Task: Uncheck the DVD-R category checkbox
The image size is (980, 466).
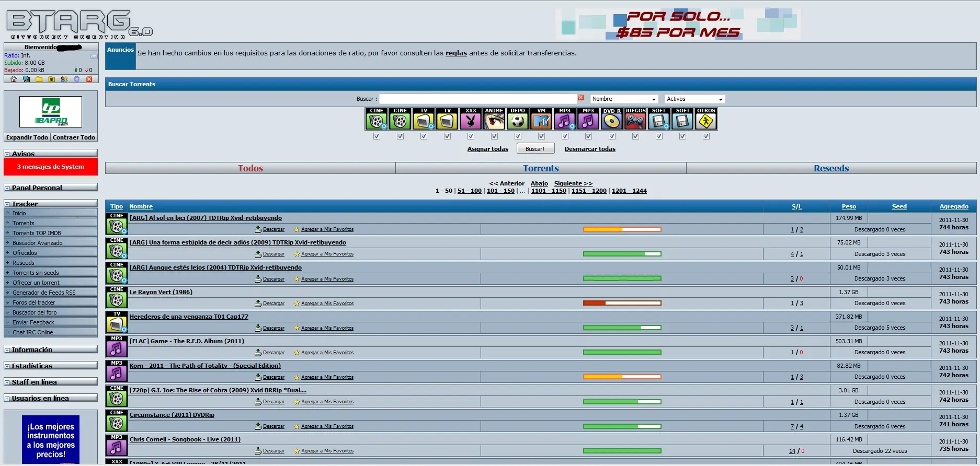Action: [612, 136]
